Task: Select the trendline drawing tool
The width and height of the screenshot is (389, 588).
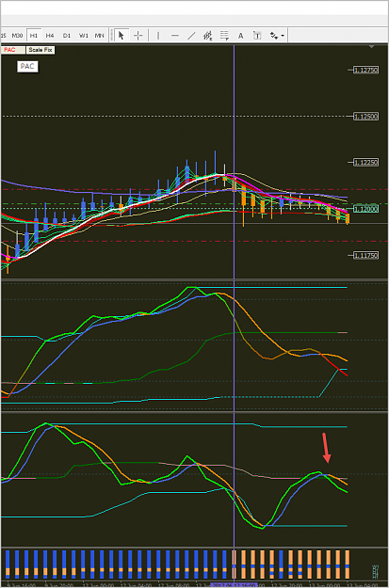Action: pyautogui.click(x=191, y=36)
